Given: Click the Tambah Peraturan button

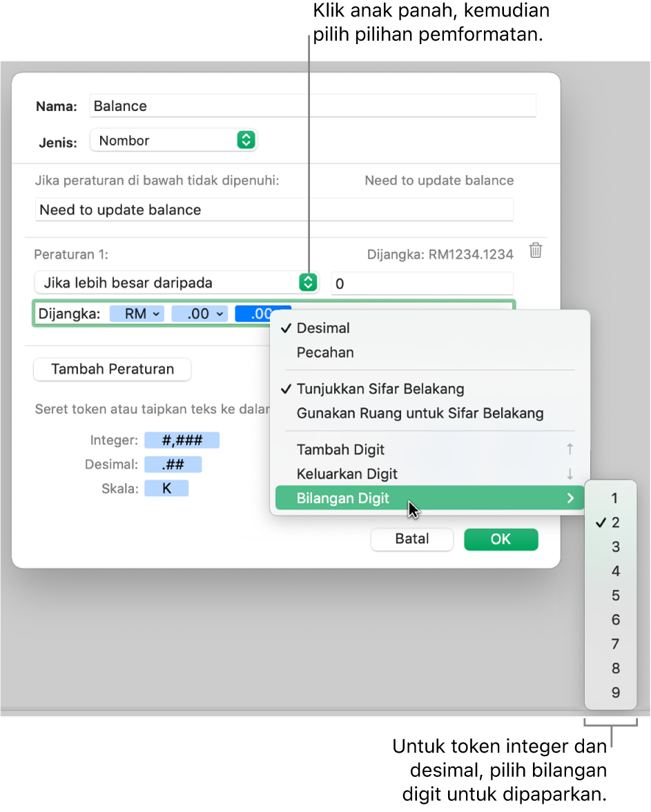Looking at the screenshot, I should (113, 369).
